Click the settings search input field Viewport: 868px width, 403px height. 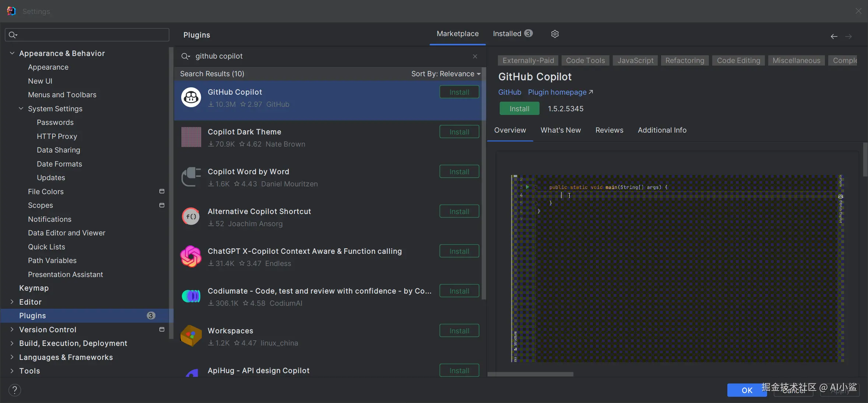[92, 35]
